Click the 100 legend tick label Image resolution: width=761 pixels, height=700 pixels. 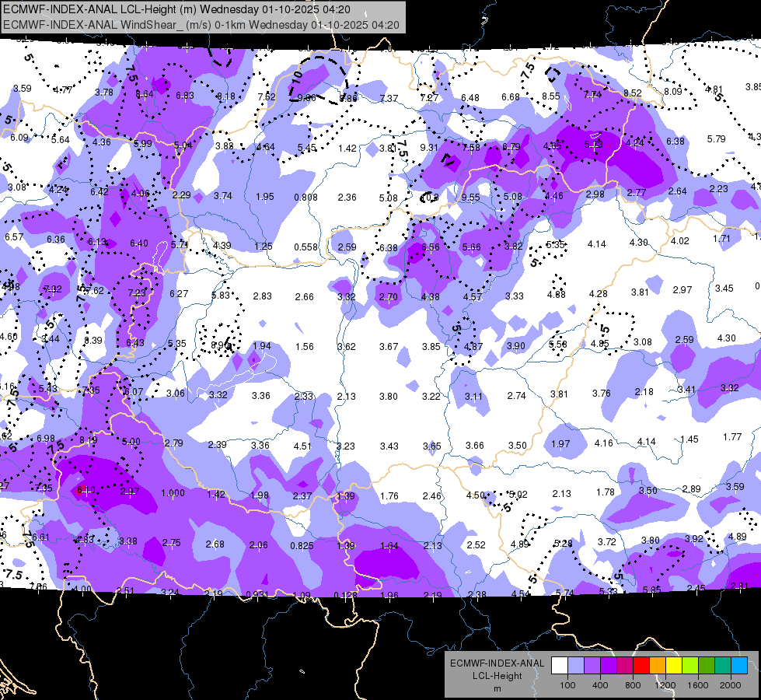(x=567, y=685)
